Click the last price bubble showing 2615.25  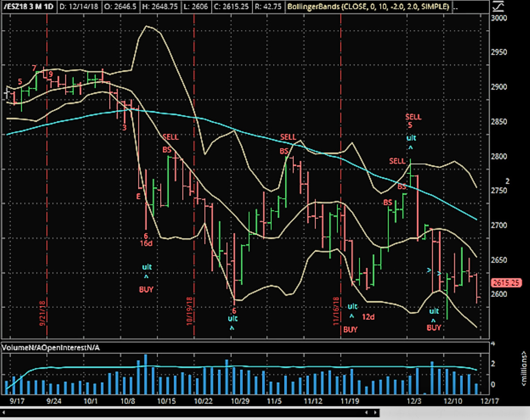click(x=507, y=283)
